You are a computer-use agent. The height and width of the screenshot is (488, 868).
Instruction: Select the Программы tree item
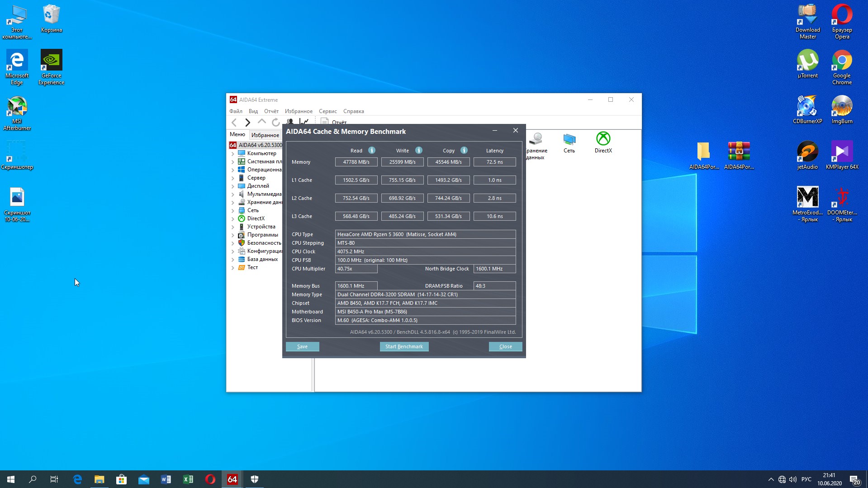262,235
